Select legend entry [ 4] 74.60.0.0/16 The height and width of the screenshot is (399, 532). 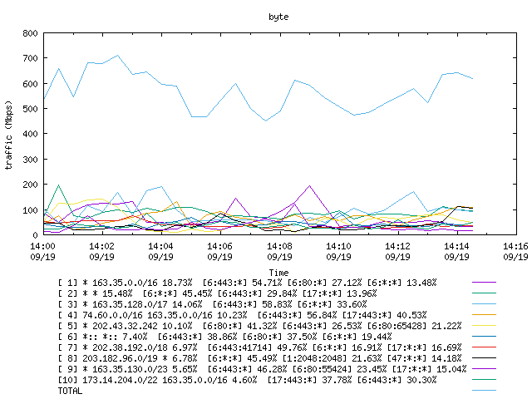[242, 315]
